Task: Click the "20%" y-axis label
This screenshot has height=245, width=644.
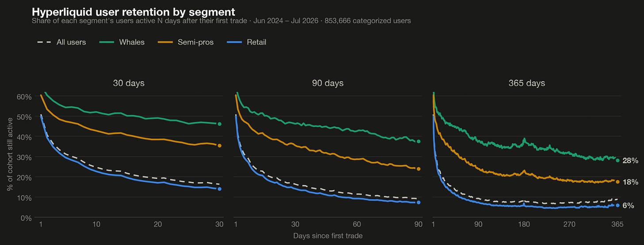Action: click(x=25, y=177)
